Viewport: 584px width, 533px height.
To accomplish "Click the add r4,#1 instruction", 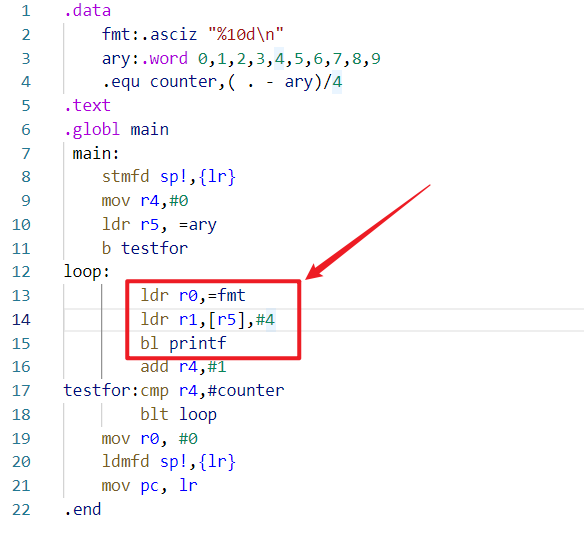I will (x=183, y=367).
